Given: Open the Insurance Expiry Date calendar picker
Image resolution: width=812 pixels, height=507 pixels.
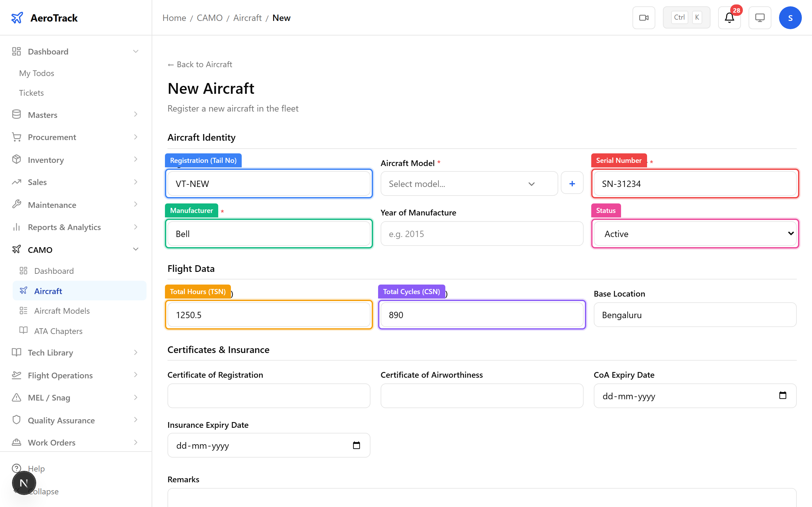Looking at the screenshot, I should click(x=357, y=445).
